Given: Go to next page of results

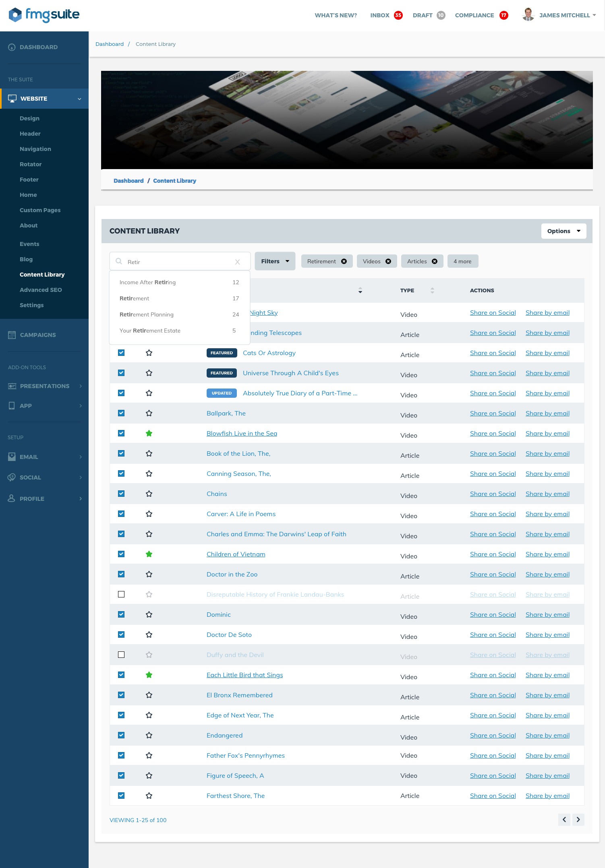Looking at the screenshot, I should [x=578, y=820].
